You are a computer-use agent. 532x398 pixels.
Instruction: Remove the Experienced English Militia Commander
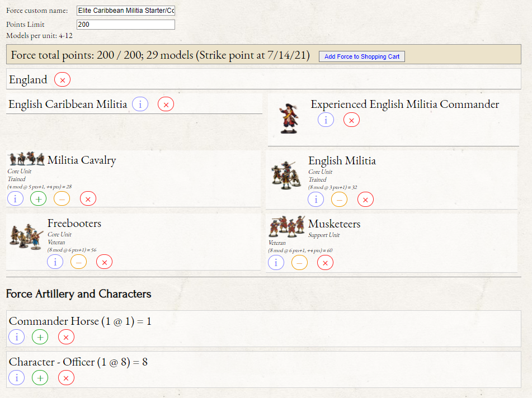tap(351, 120)
